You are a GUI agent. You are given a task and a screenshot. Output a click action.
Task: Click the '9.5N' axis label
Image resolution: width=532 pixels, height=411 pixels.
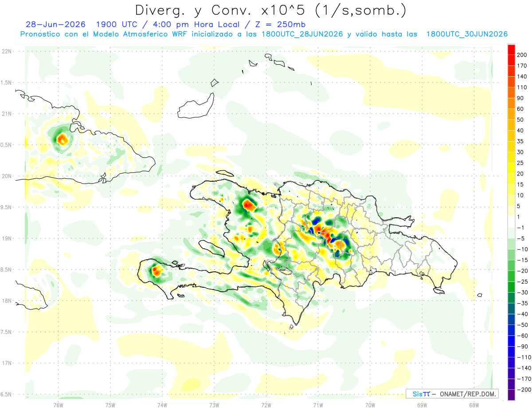tap(6, 207)
